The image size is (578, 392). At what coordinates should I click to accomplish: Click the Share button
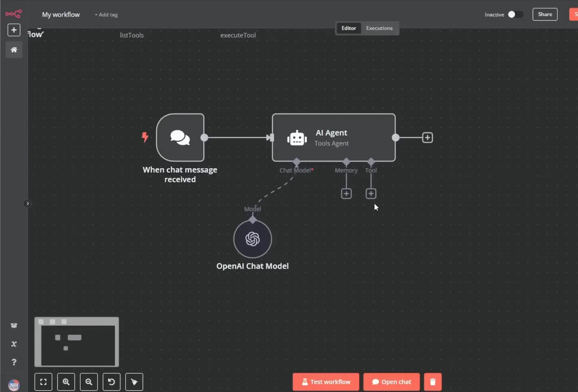pos(545,14)
